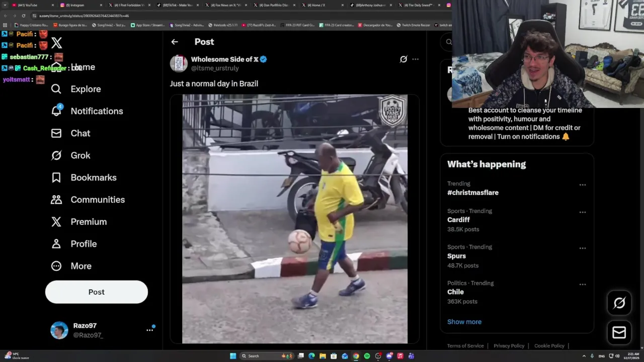This screenshot has height=362, width=644.
Task: Click the back arrow beside Post heading
Action: click(x=175, y=42)
